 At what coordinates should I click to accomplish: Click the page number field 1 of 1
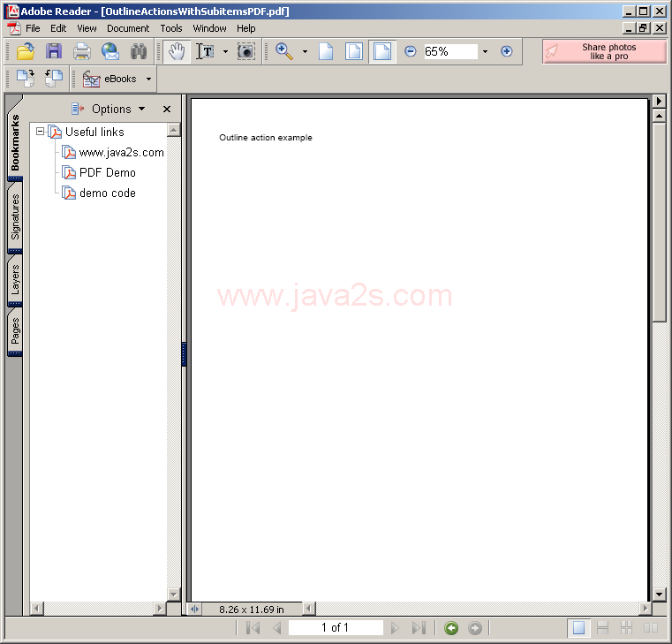(336, 628)
